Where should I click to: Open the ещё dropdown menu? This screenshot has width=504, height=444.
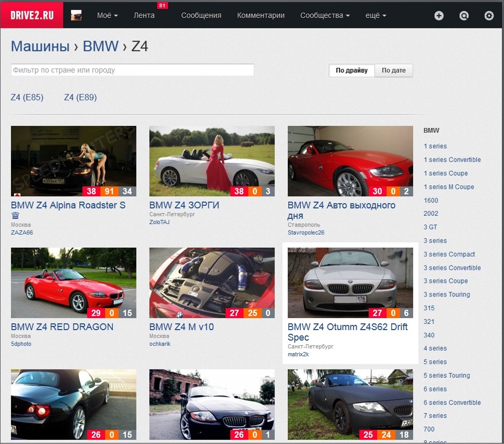pyautogui.click(x=375, y=15)
